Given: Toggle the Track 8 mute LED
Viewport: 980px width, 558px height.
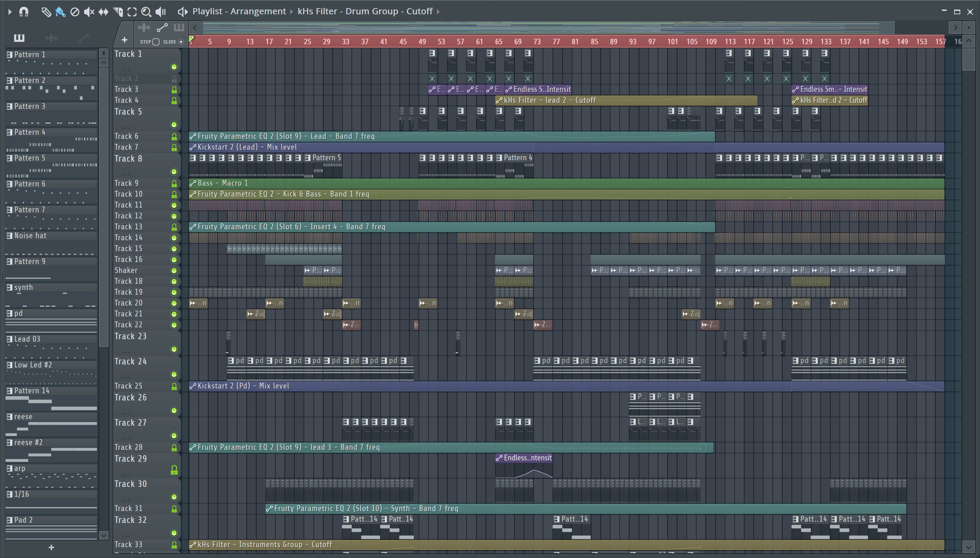Looking at the screenshot, I should click(x=174, y=172).
